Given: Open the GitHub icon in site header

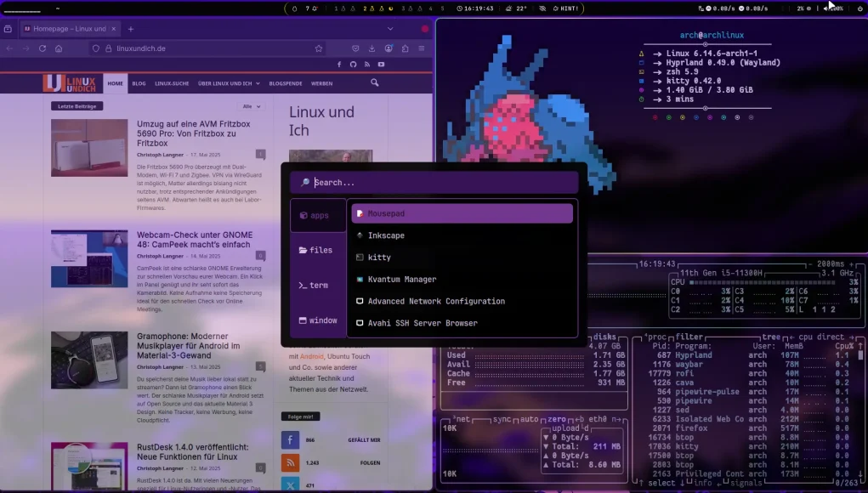Looking at the screenshot, I should click(354, 65).
